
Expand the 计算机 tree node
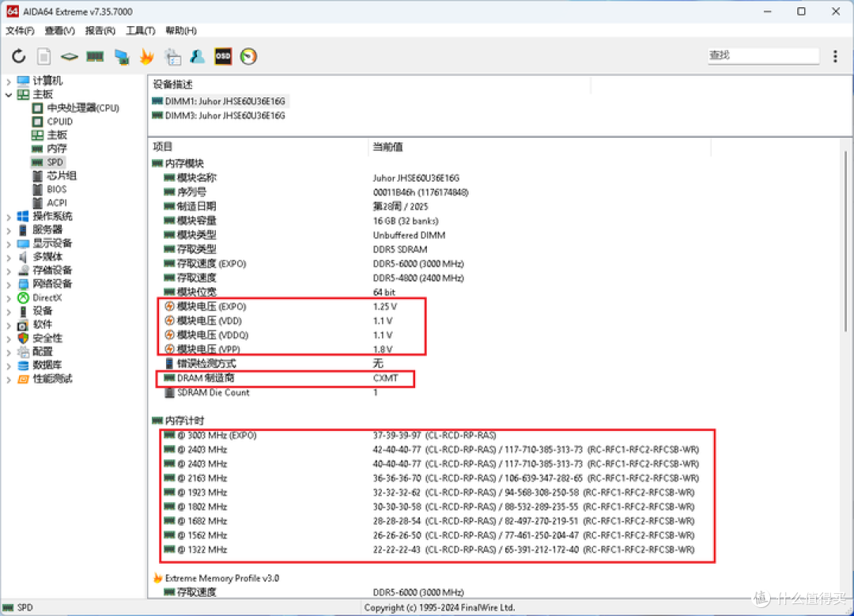[8, 81]
